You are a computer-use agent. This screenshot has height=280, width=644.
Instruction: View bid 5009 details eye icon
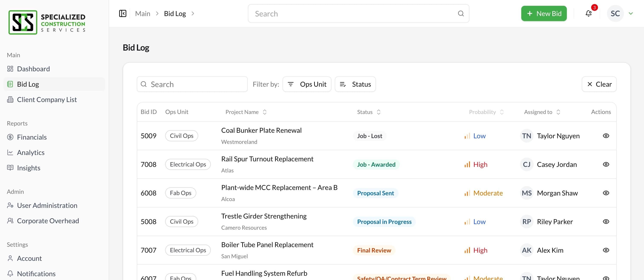tap(606, 136)
